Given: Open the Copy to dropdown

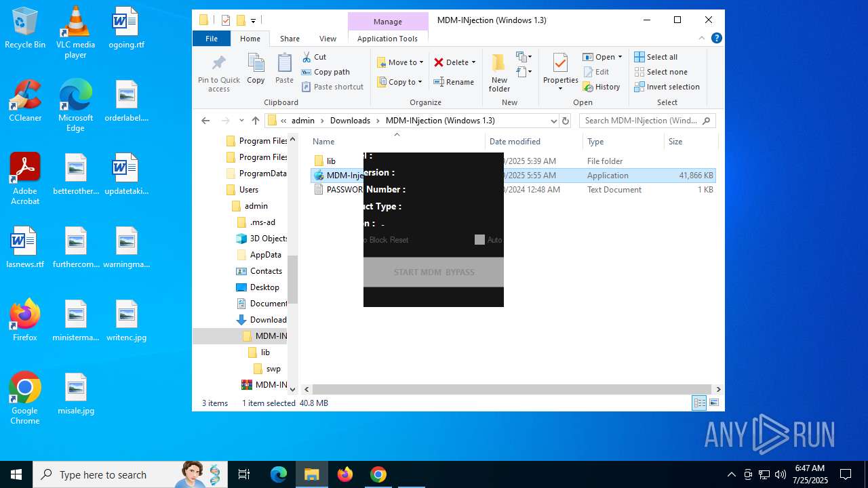Looking at the screenshot, I should point(400,82).
